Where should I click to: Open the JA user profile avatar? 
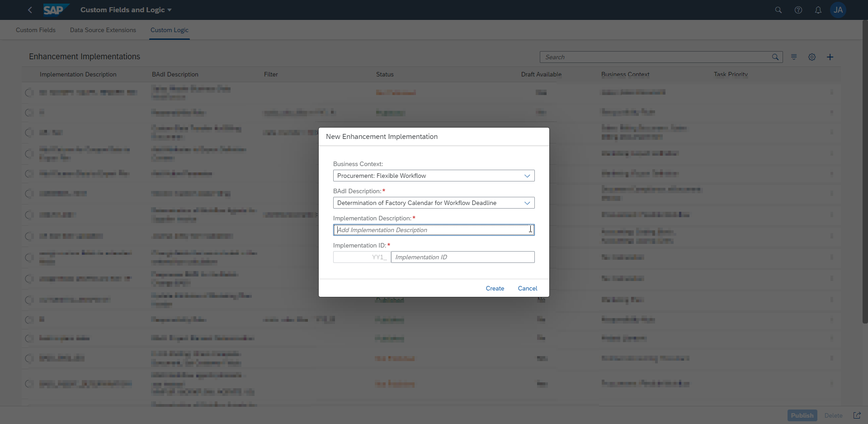tap(838, 10)
